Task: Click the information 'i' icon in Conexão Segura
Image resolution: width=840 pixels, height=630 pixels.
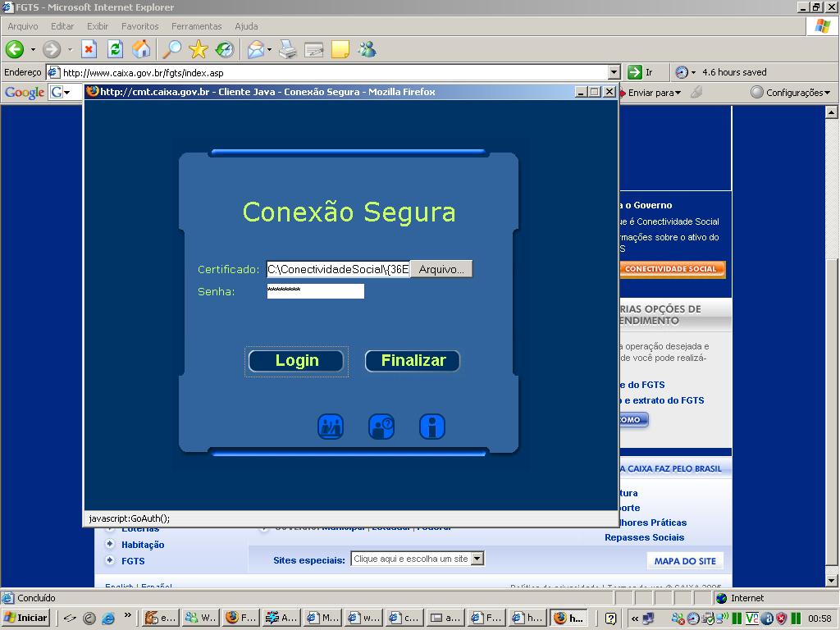Action: pyautogui.click(x=432, y=427)
